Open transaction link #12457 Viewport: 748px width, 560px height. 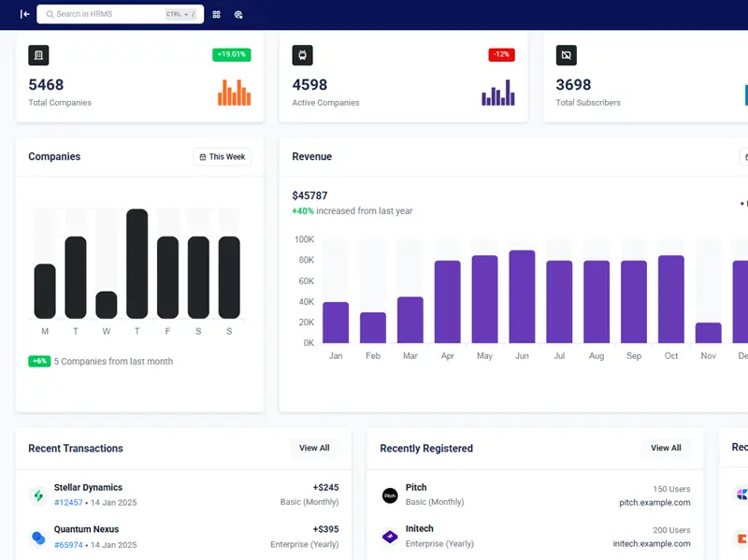click(68, 503)
